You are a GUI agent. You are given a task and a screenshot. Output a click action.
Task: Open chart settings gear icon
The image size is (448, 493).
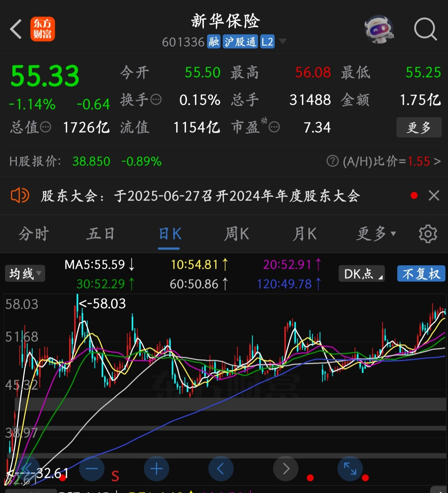428,234
